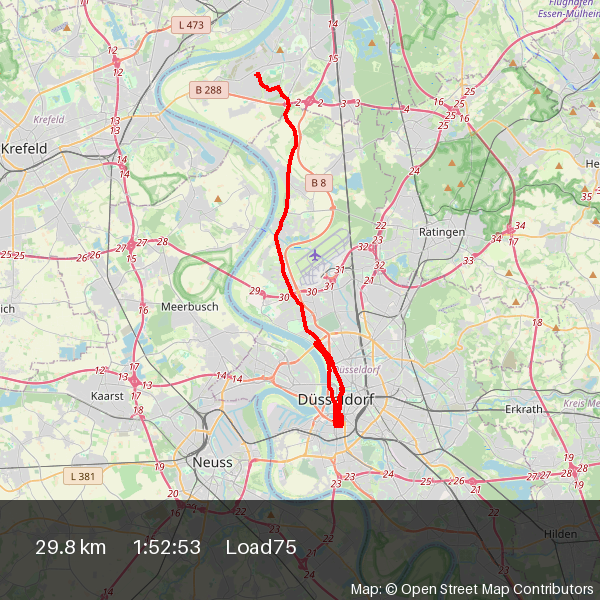Tap the 29.8 km distance stat
The image size is (600, 600).
click(x=70, y=547)
